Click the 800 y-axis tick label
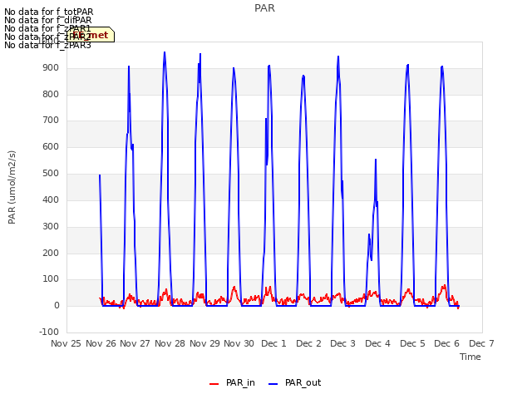532x399 pixels. (x=51, y=94)
